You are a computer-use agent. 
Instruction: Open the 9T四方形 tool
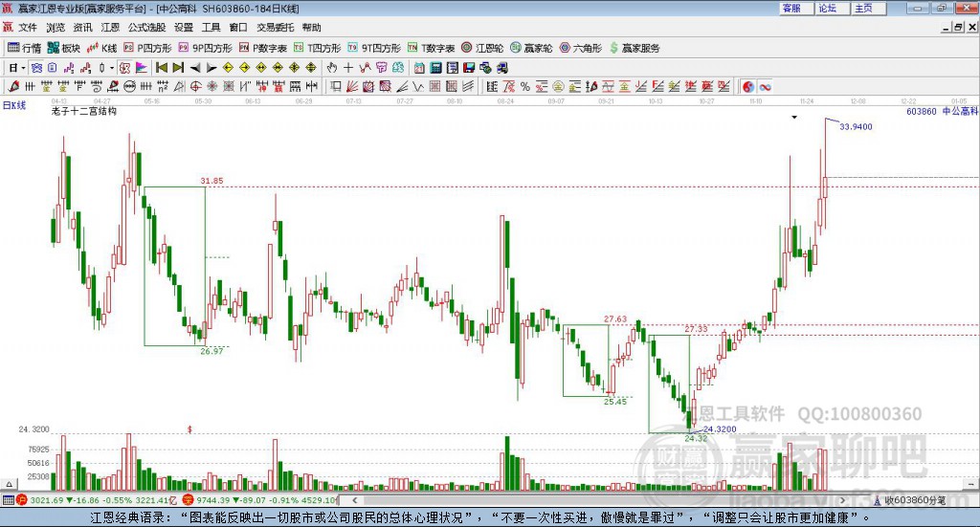click(374, 48)
